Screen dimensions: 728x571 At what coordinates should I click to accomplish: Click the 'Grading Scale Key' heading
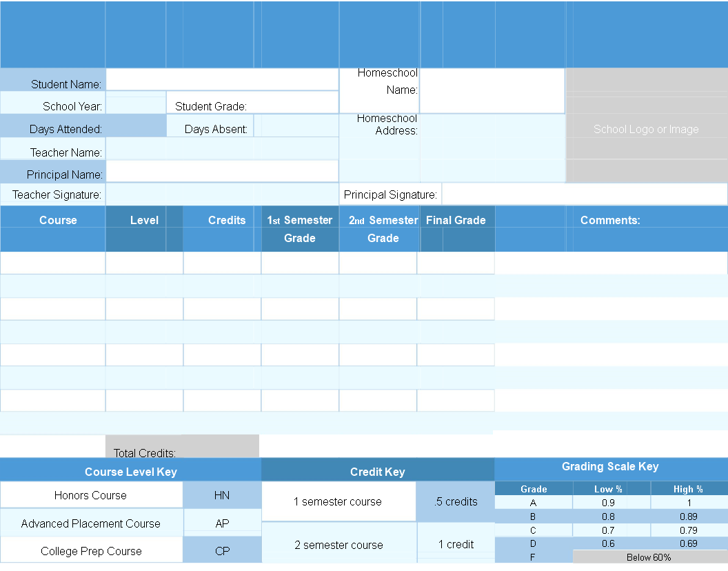click(611, 466)
